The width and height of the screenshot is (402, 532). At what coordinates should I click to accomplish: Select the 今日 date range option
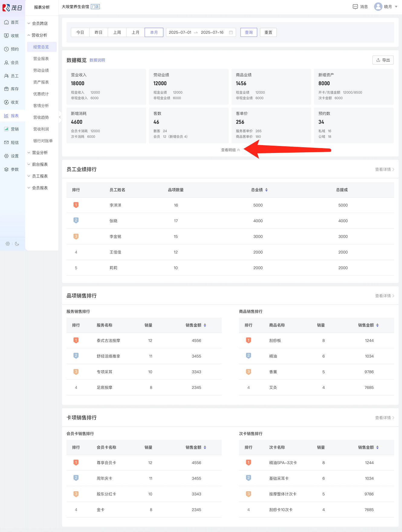[x=80, y=32]
